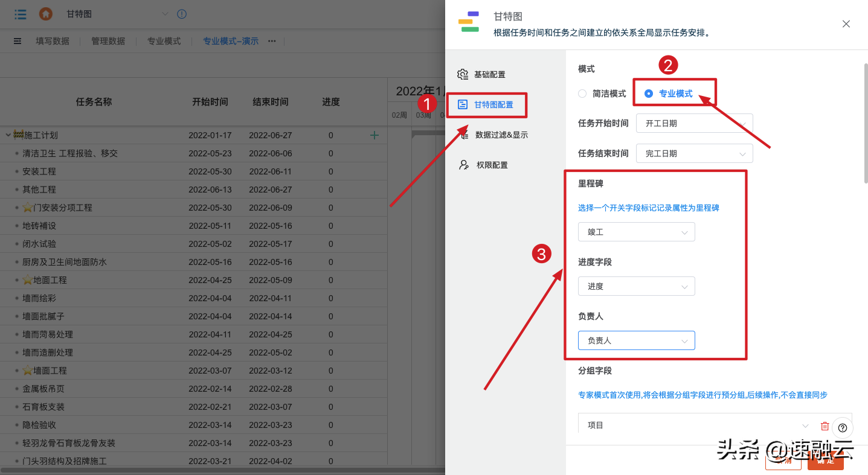Select the 数据过滤&显示 panel icon
The width and height of the screenshot is (868, 475).
463,134
